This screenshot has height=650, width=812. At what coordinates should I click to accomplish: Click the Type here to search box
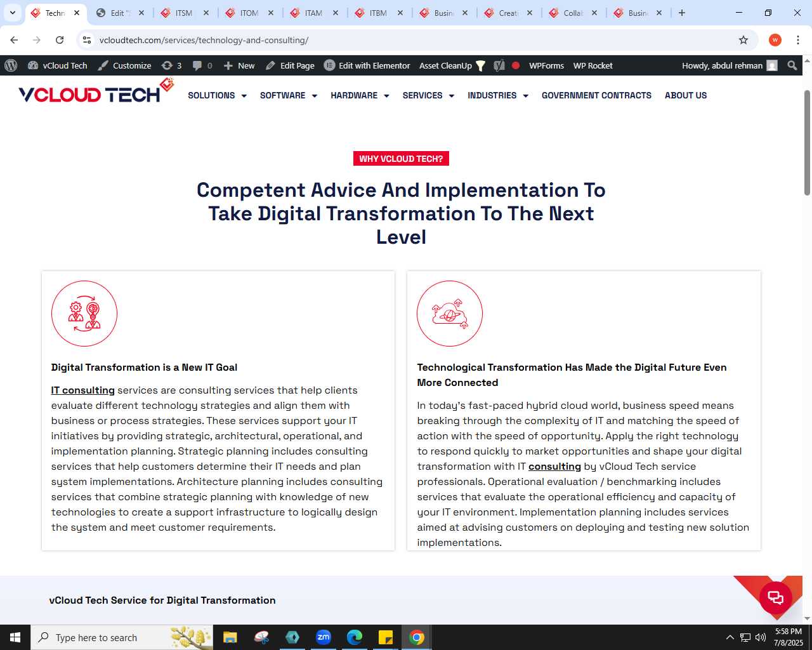click(x=122, y=637)
